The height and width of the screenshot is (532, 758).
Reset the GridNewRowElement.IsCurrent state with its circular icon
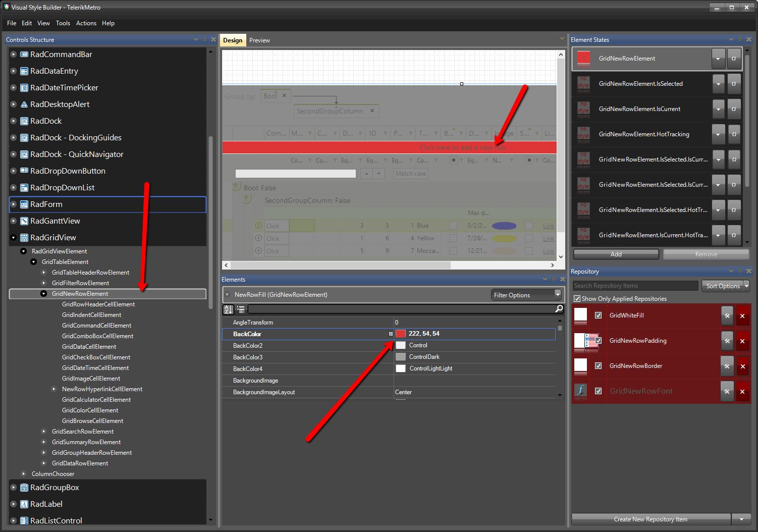(734, 109)
